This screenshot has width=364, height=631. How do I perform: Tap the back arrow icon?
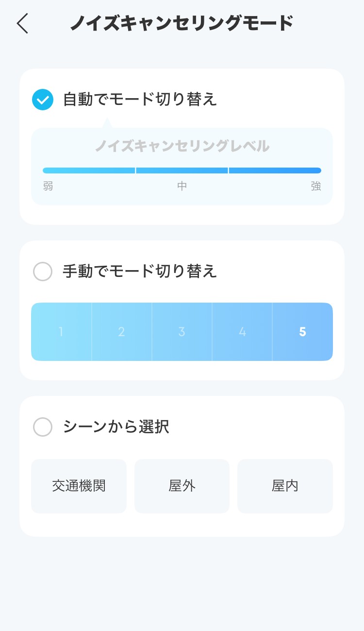(22, 23)
